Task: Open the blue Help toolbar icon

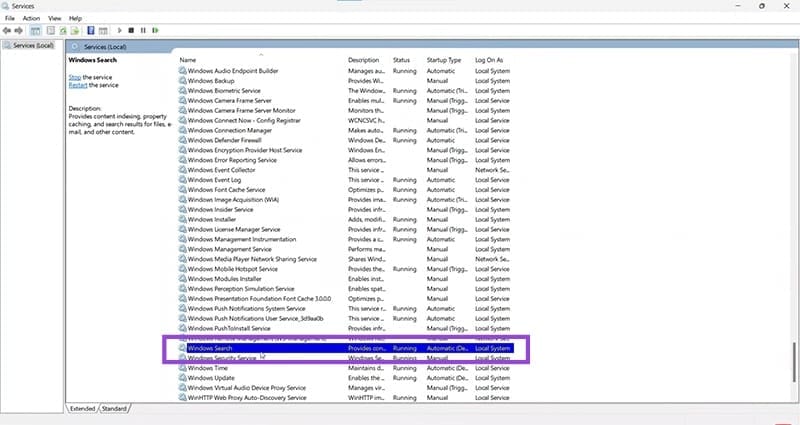Action: click(91, 31)
